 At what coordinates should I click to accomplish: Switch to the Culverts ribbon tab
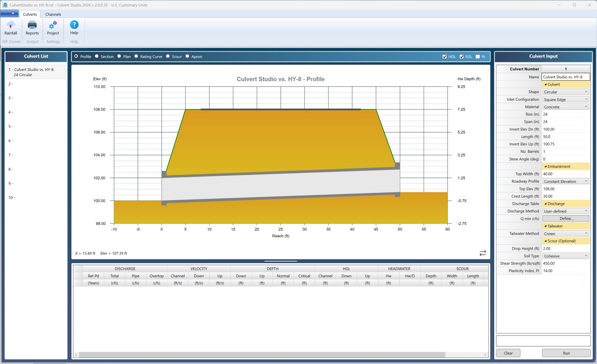(x=30, y=14)
